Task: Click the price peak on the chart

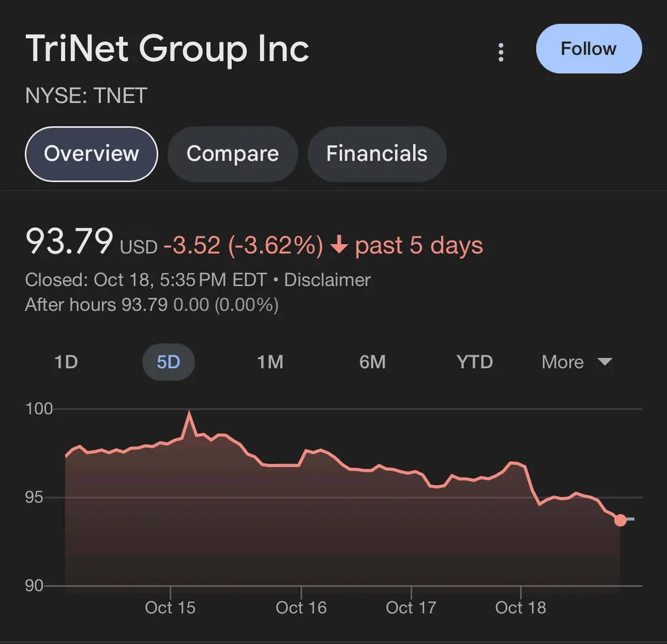Action: (190, 413)
